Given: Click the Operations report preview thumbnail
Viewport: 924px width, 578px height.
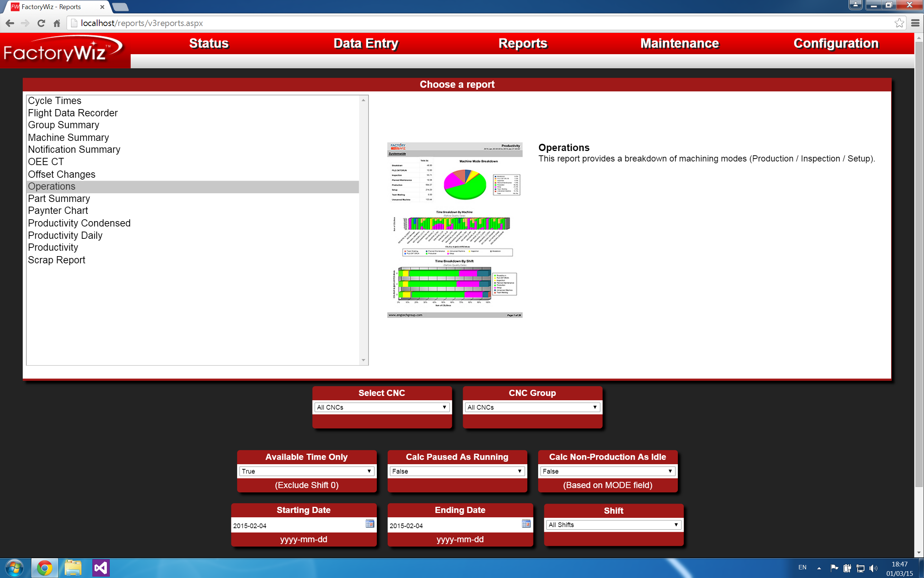Looking at the screenshot, I should click(455, 230).
